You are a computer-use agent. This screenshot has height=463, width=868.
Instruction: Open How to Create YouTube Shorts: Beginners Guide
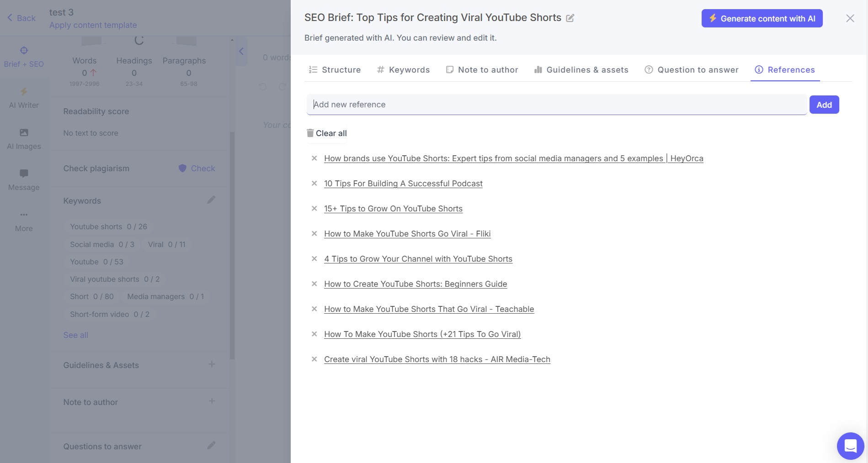coord(415,284)
